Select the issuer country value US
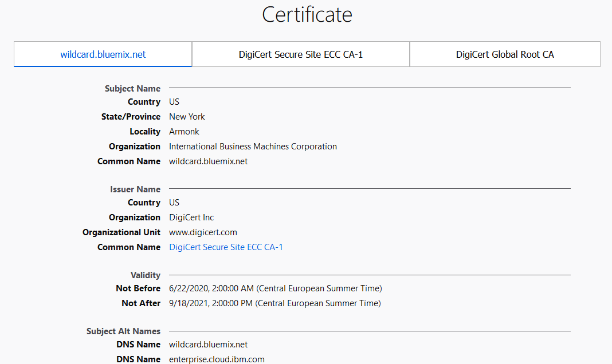The height and width of the screenshot is (364, 612). point(174,203)
